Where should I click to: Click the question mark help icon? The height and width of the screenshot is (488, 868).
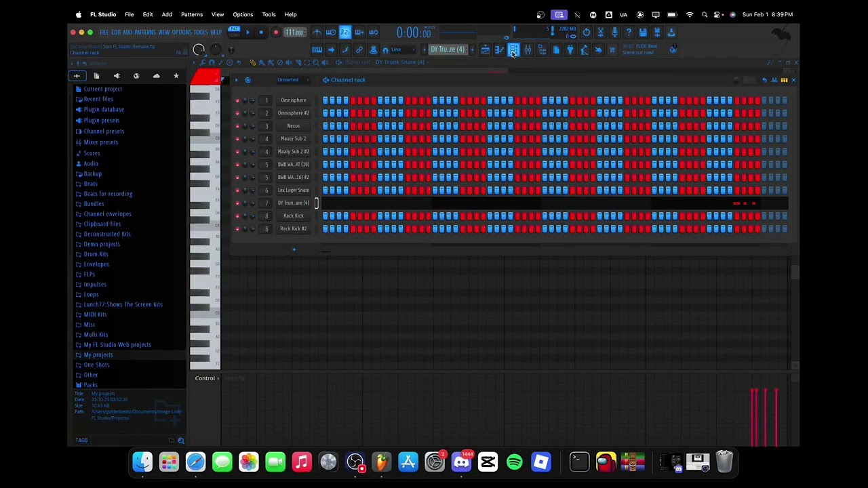(629, 32)
